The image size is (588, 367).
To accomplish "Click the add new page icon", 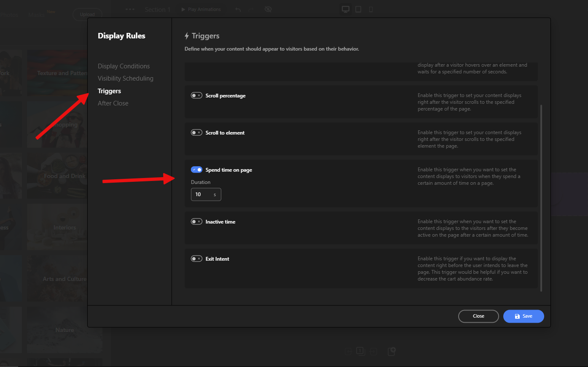I will tap(392, 351).
